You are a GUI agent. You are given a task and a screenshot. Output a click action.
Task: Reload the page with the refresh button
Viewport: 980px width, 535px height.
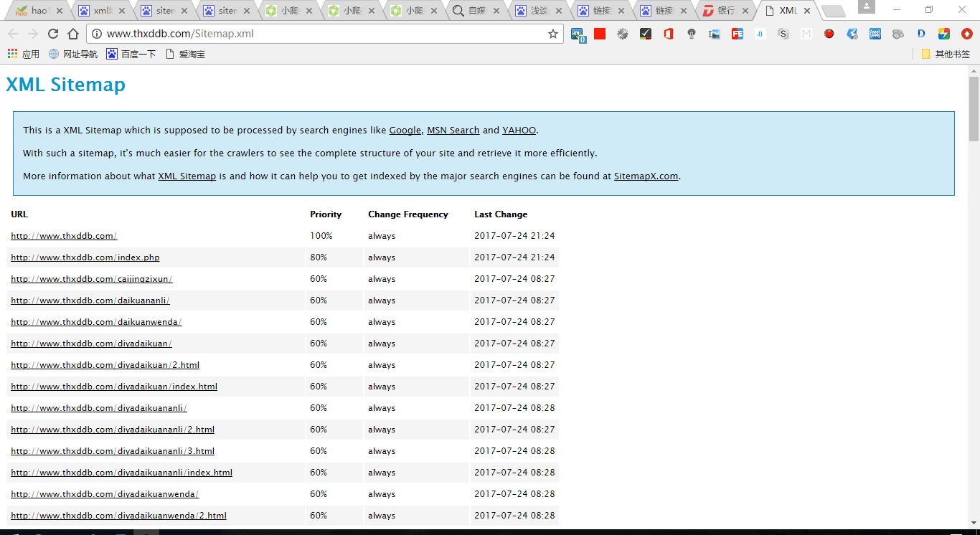tap(53, 34)
